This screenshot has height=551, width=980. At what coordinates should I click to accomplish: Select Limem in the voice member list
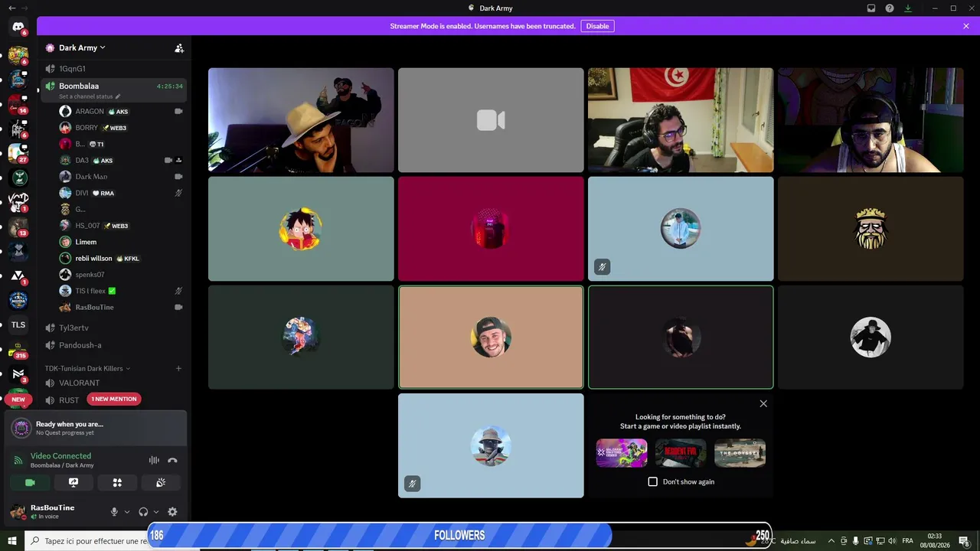121,242
